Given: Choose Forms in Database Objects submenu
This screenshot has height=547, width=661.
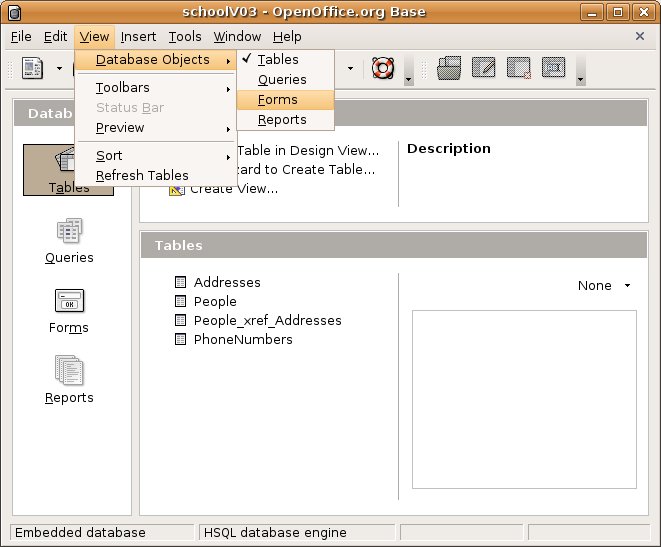Looking at the screenshot, I should point(285,99).
